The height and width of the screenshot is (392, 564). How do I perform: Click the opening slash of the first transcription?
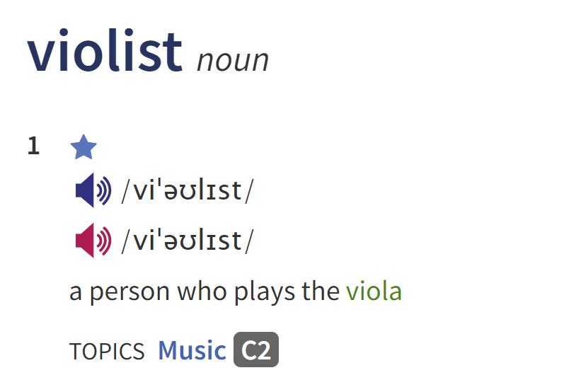125,192
